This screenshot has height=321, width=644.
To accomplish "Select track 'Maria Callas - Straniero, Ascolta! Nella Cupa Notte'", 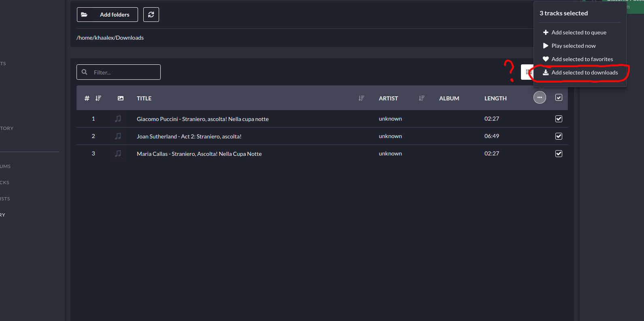I will tap(199, 154).
